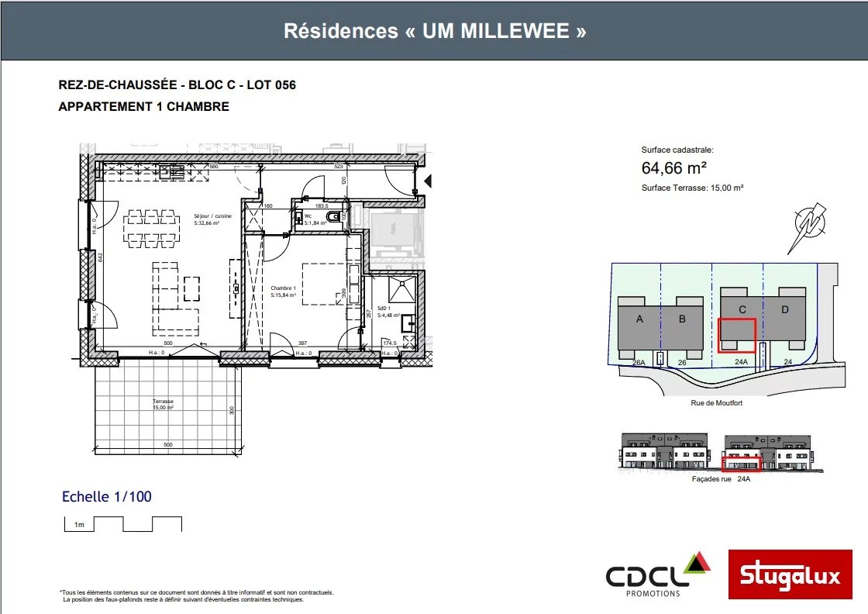868x614 pixels.
Task: Click the 64,66 m² surface cadastrale value
Action: [673, 167]
